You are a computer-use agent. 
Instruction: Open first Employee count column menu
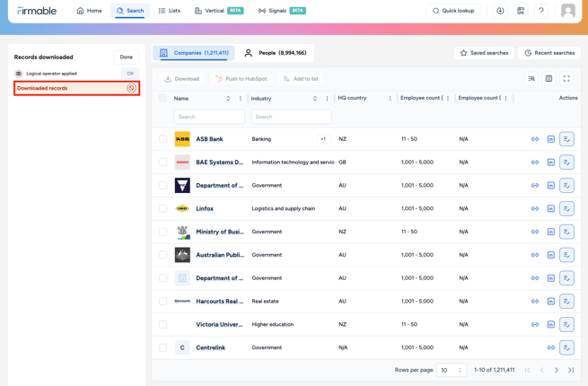pyautogui.click(x=448, y=98)
